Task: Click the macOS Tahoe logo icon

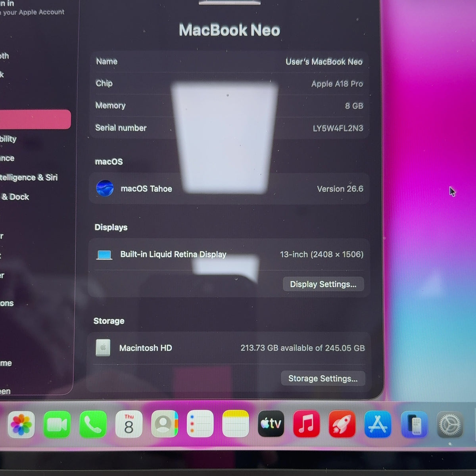Action: [x=105, y=188]
